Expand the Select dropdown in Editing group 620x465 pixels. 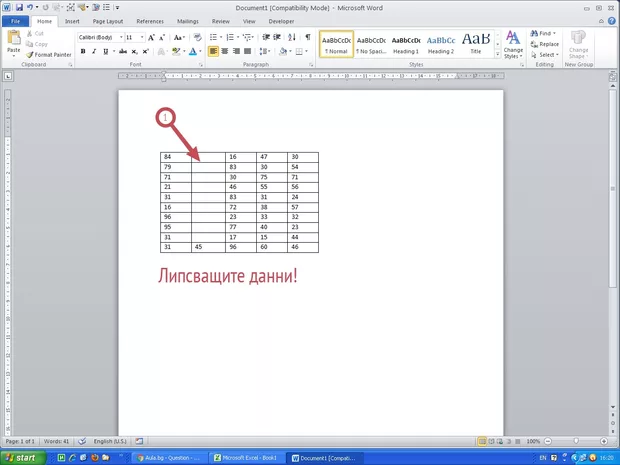pyautogui.click(x=548, y=55)
